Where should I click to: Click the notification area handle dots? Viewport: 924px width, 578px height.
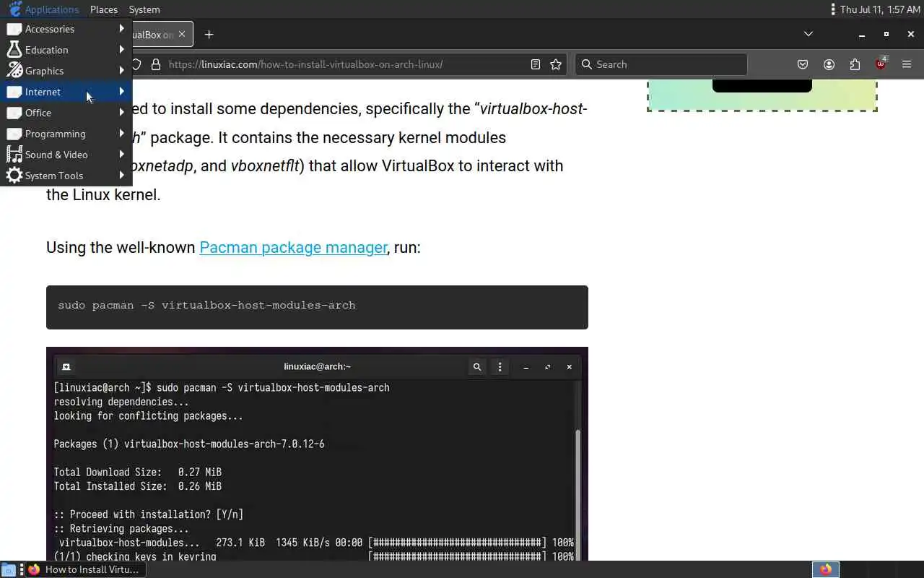pyautogui.click(x=833, y=9)
